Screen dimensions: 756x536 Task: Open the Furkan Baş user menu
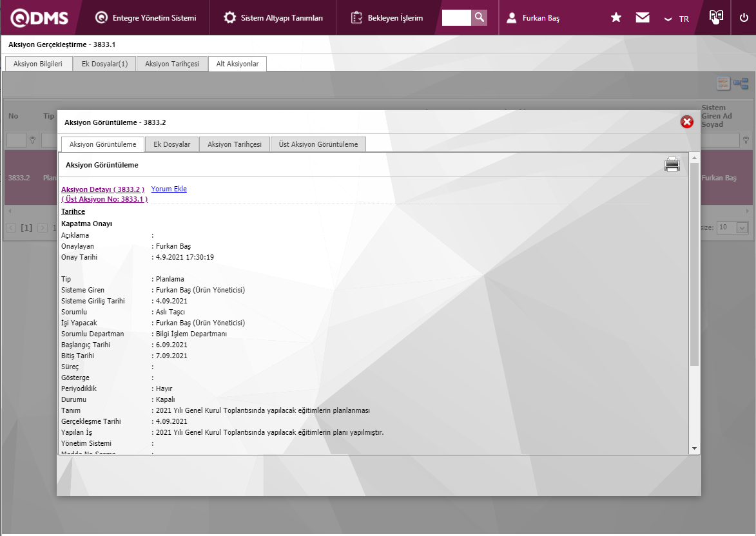533,18
